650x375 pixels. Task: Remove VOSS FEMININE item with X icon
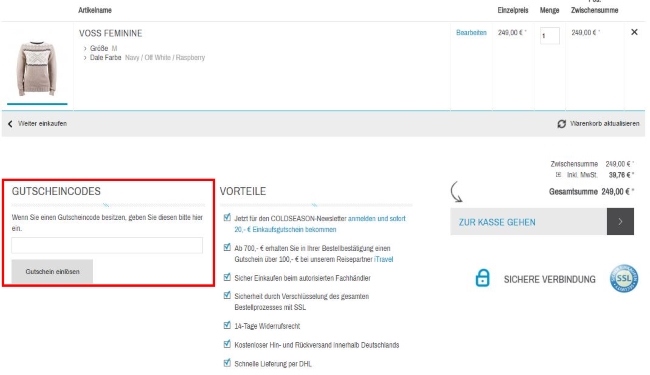[634, 32]
